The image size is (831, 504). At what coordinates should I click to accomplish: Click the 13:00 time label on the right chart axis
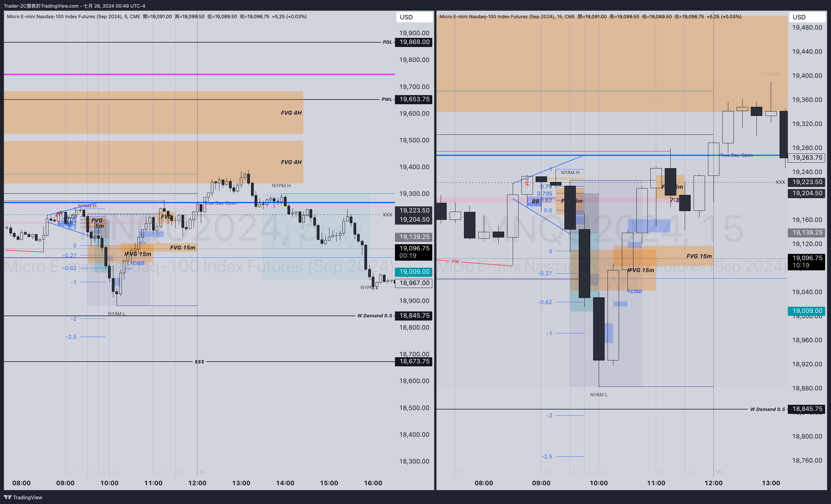[771, 483]
